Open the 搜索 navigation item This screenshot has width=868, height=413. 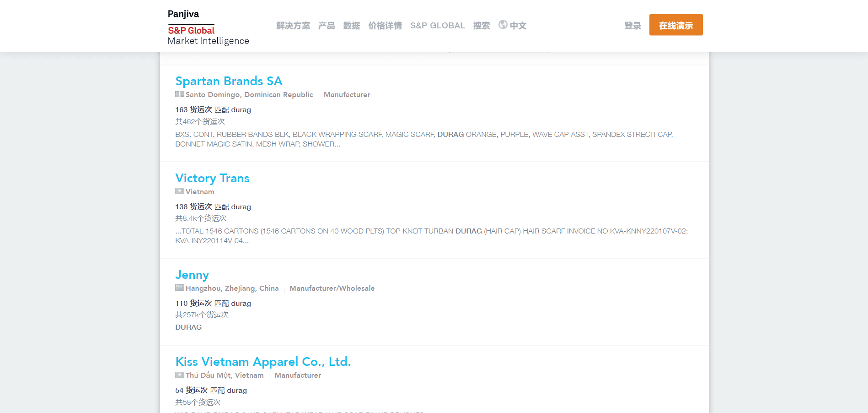coord(481,26)
